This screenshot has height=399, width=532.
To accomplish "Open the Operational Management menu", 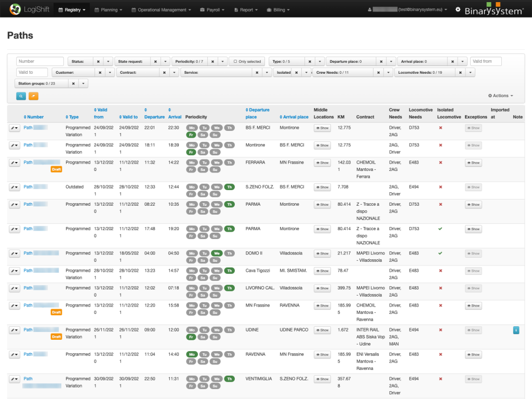I will click(x=161, y=10).
